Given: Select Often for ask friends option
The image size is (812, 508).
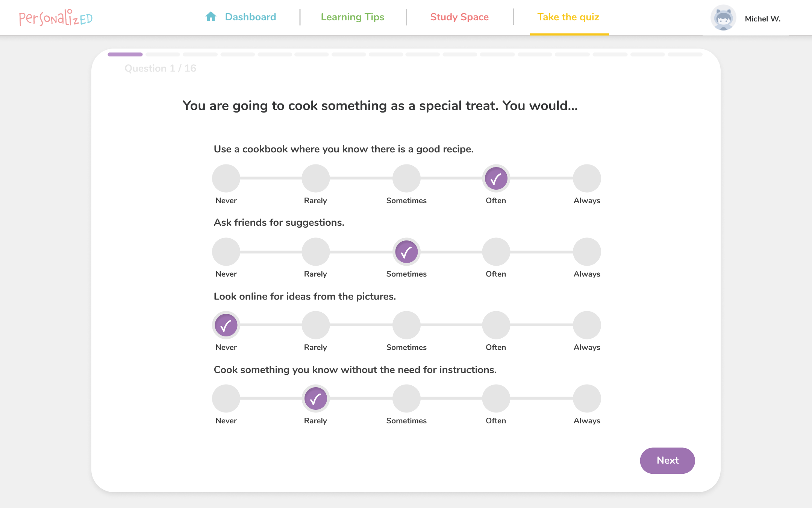Looking at the screenshot, I should 496,252.
